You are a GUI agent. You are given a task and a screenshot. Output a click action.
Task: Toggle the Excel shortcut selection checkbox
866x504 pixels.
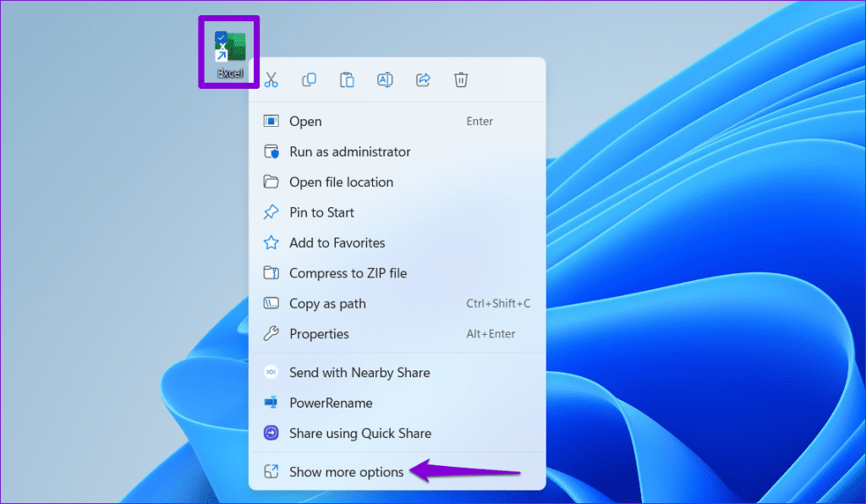point(221,37)
